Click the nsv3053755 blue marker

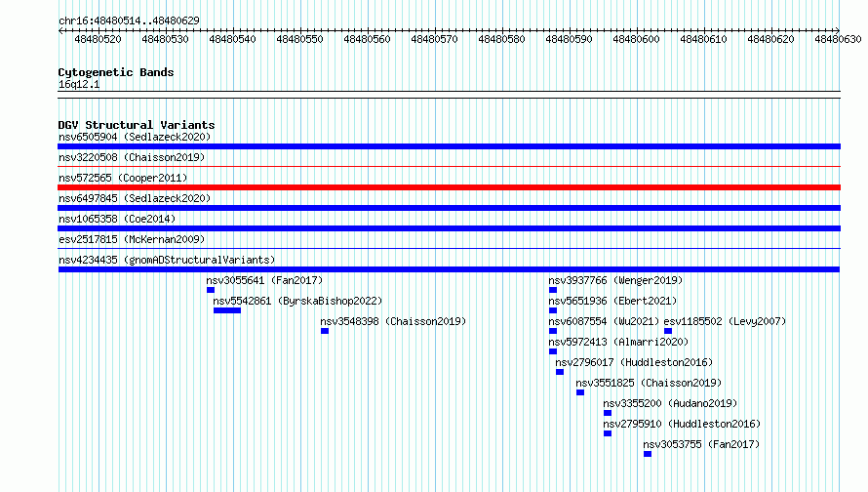[648, 454]
